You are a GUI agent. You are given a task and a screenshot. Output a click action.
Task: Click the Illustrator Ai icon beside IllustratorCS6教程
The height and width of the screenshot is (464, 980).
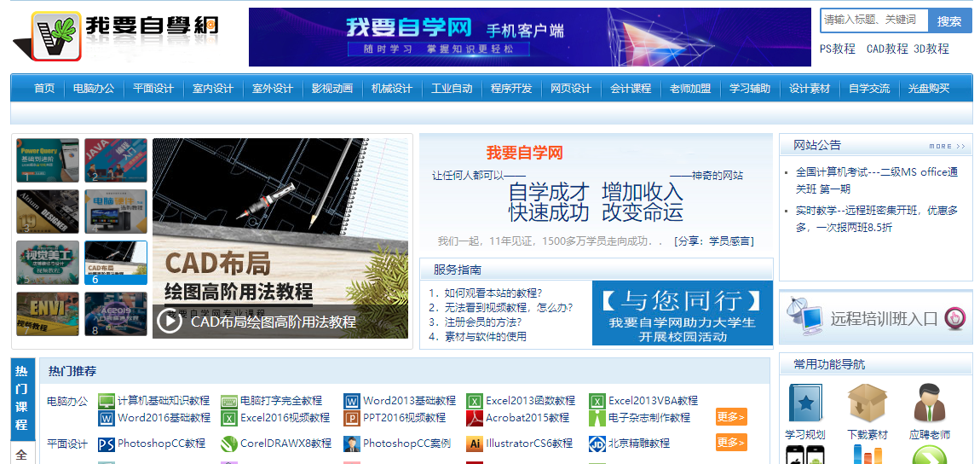click(x=476, y=444)
